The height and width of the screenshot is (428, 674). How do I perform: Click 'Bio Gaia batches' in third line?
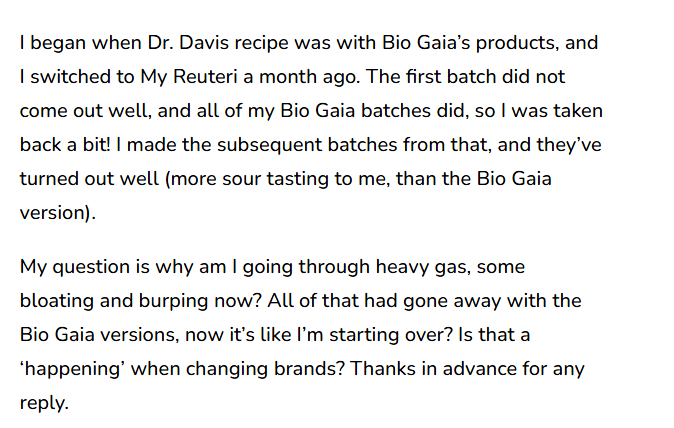(x=356, y=111)
